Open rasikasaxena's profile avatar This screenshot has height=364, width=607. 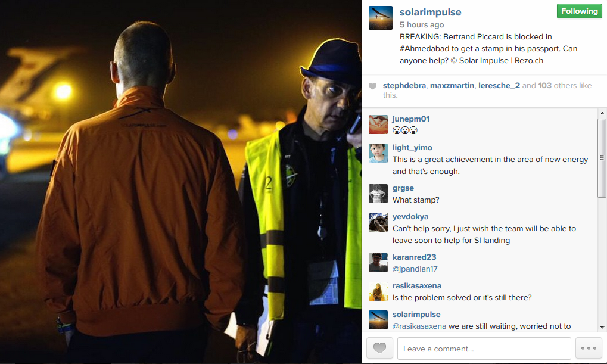coord(378,291)
